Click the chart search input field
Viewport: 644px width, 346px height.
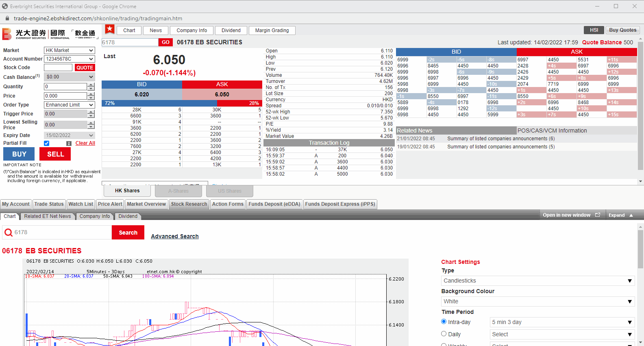(x=63, y=233)
